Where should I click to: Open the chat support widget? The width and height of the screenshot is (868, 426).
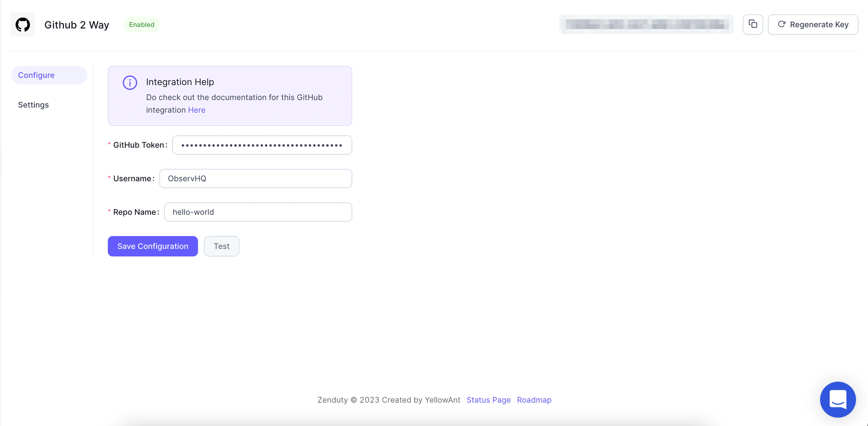[x=838, y=399]
